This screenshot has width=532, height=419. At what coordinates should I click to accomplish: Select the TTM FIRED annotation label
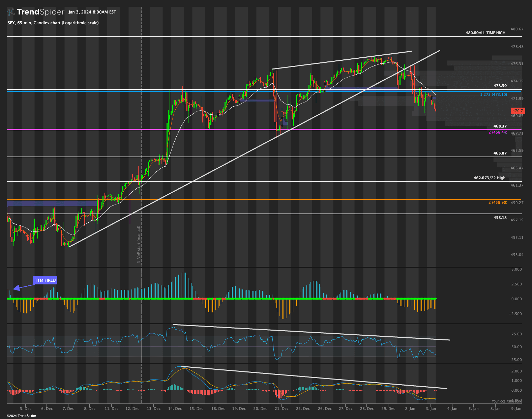coord(45,280)
